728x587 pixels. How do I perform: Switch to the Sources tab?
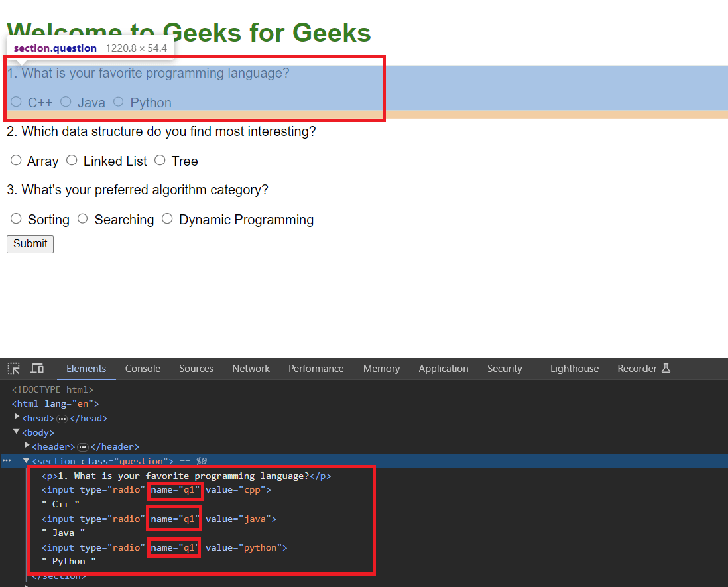[x=196, y=369]
